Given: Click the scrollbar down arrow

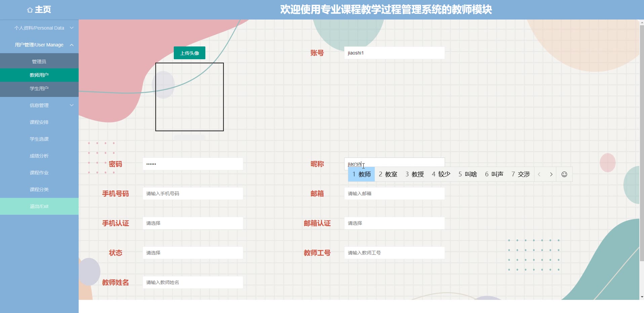Looking at the screenshot, I should tap(642, 297).
